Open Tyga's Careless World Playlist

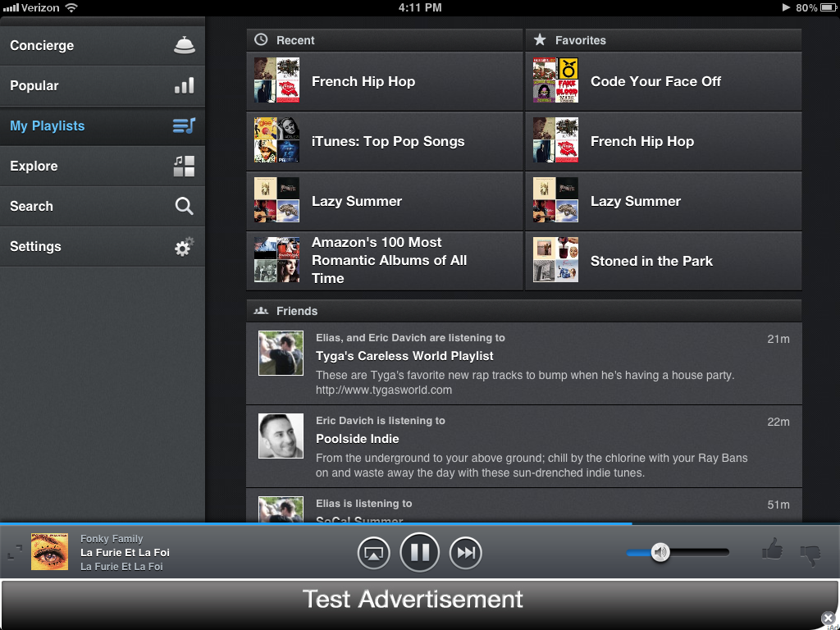click(404, 356)
